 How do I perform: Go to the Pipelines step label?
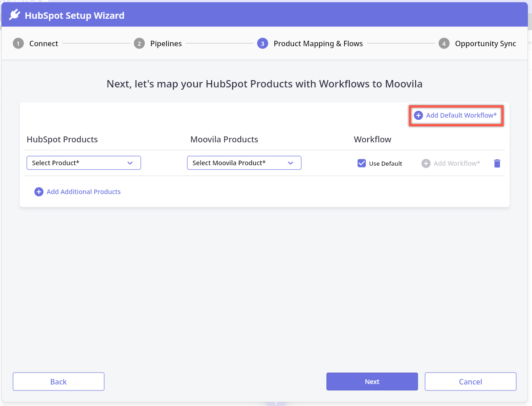click(166, 44)
